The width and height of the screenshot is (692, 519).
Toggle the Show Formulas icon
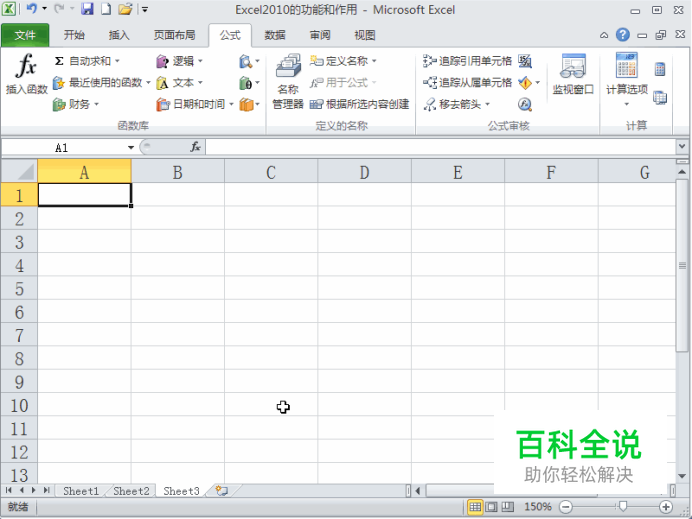[525, 61]
